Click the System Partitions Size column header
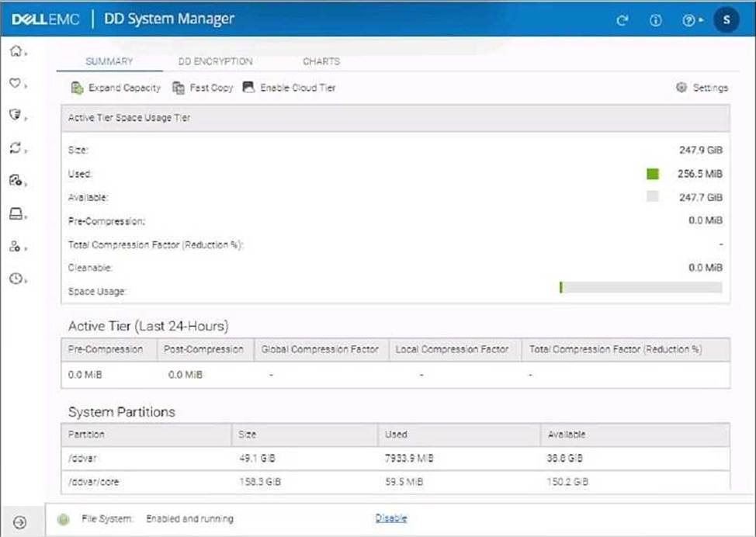 pyautogui.click(x=305, y=435)
